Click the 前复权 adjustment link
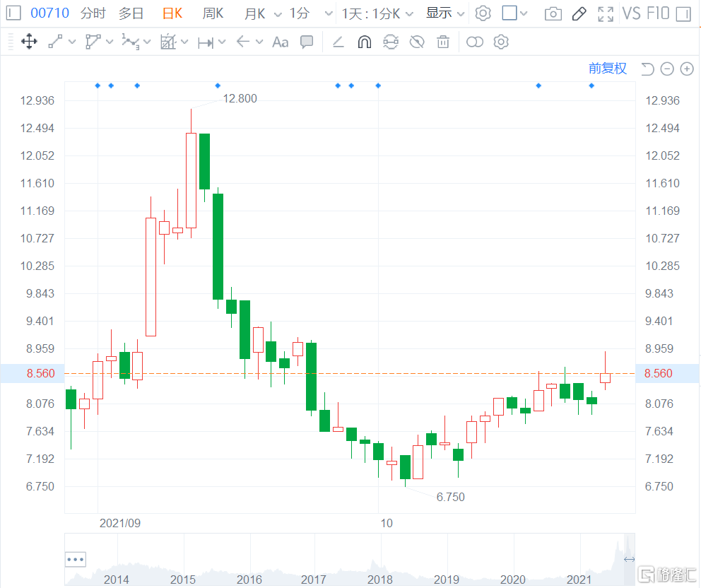 click(608, 68)
